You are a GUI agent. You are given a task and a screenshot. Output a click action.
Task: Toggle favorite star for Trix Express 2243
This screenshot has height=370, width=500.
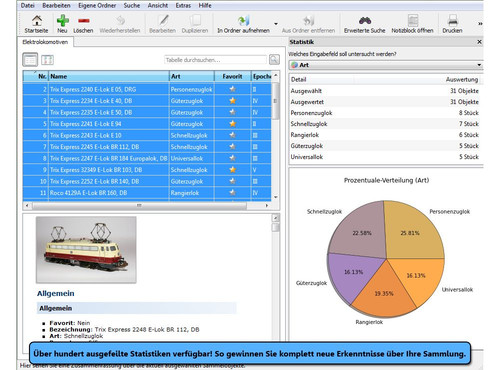pos(233,135)
